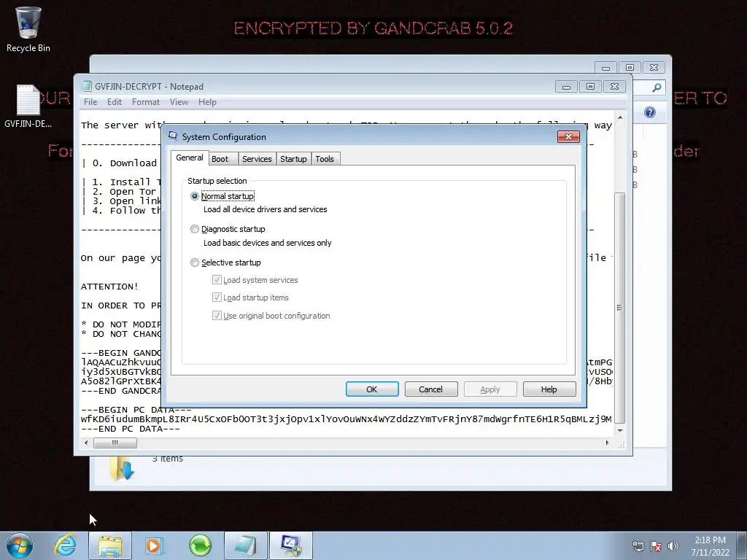This screenshot has width=747, height=560.
Task: Click the Explorer search magnifier icon
Action: tap(657, 87)
